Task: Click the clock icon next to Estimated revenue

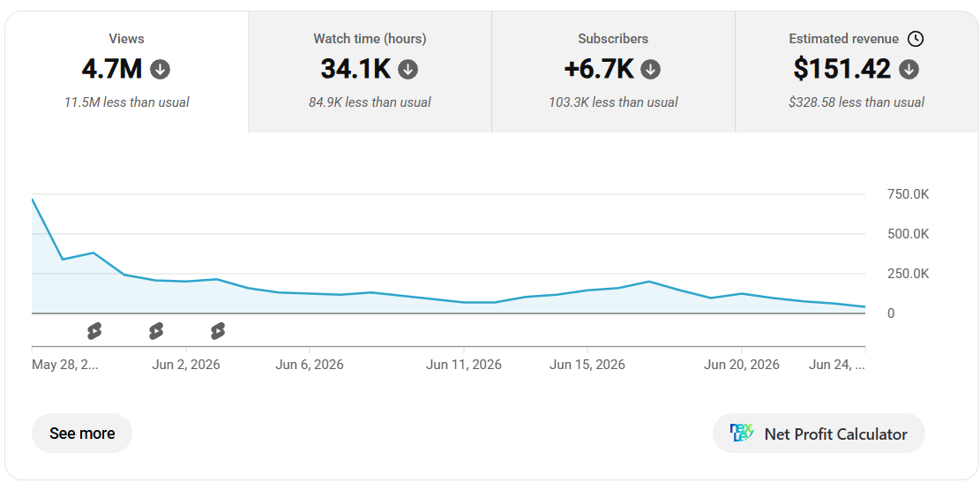Action: coord(915,39)
